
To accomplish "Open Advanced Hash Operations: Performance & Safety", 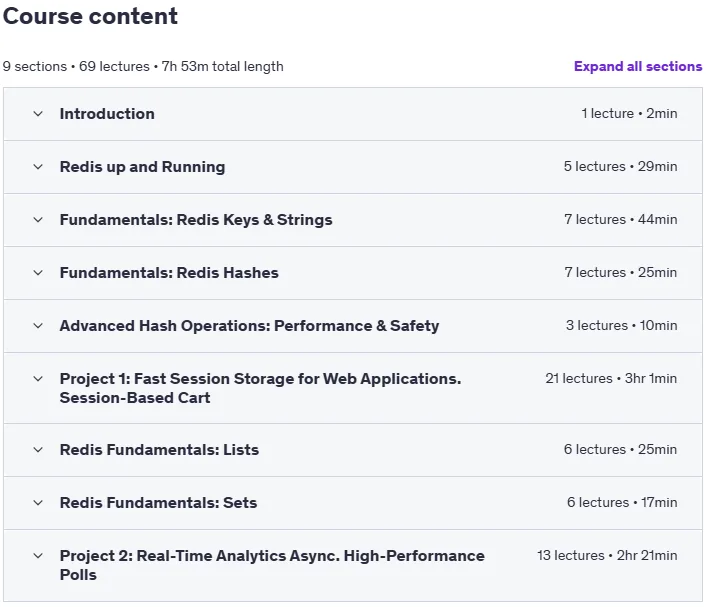I will 249,326.
